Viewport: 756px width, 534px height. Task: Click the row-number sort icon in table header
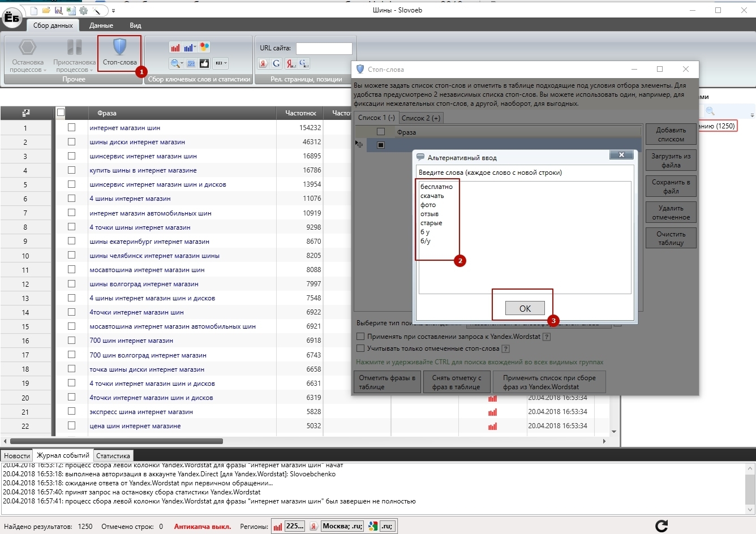pyautogui.click(x=25, y=113)
